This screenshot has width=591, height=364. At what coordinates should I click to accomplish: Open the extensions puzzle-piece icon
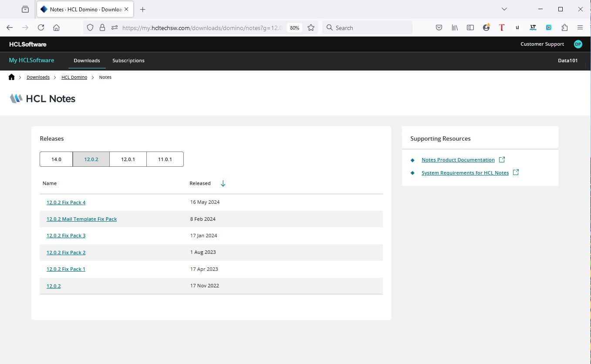(x=564, y=27)
